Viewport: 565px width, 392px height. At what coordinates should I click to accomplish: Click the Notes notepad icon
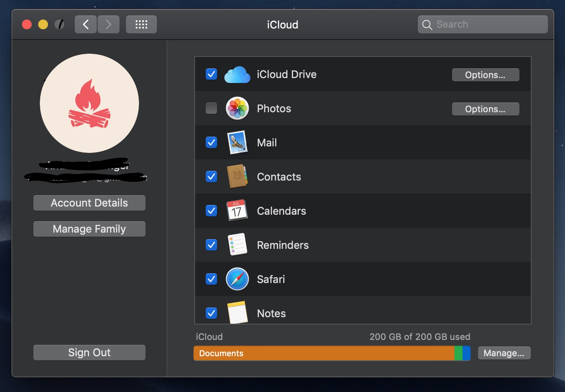point(237,312)
